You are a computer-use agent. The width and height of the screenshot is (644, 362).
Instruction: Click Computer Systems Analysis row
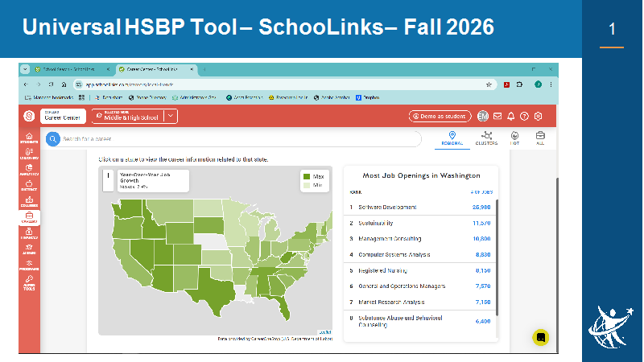coord(419,255)
